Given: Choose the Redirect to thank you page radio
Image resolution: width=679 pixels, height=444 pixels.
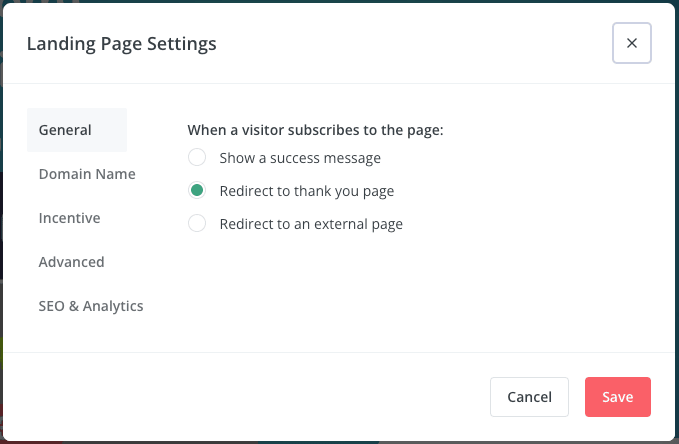Looking at the screenshot, I should pyautogui.click(x=197, y=190).
